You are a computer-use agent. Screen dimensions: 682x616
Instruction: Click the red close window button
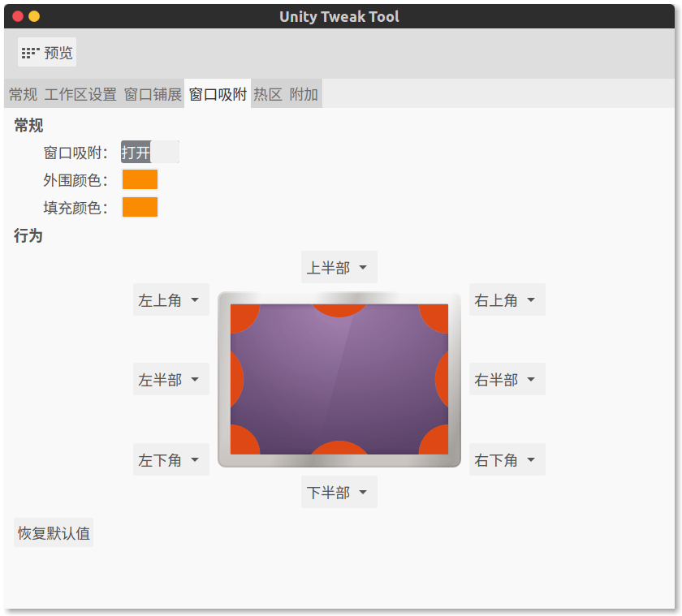pos(18,16)
